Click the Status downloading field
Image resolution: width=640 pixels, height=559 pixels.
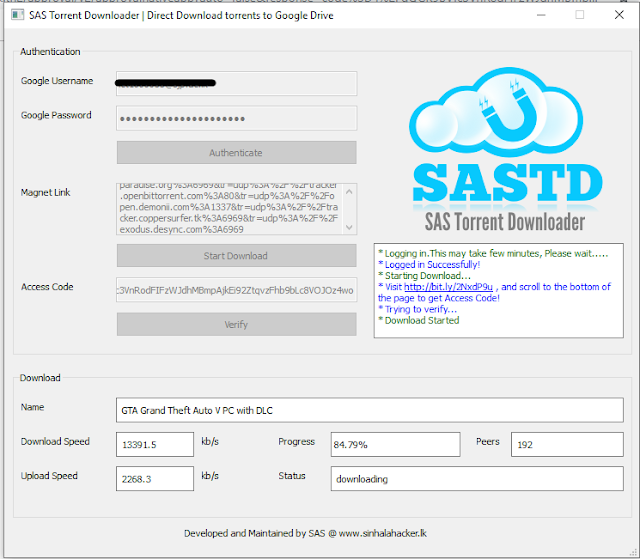[477, 479]
